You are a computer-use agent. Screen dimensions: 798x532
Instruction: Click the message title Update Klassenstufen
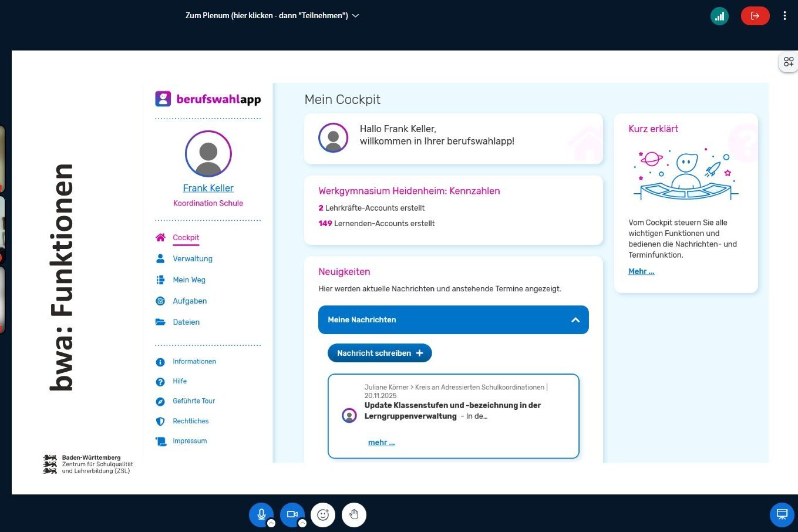click(x=453, y=410)
